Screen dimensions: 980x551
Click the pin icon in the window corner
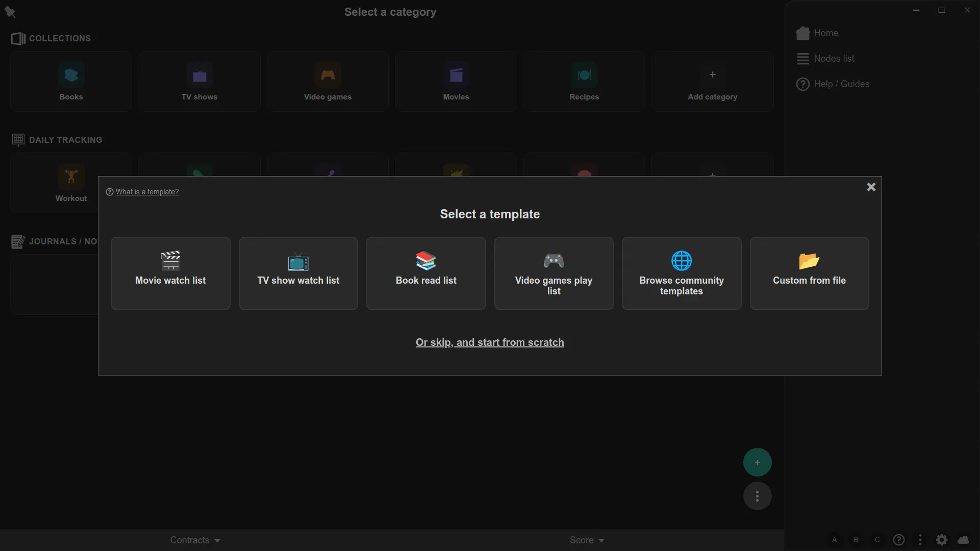click(10, 12)
